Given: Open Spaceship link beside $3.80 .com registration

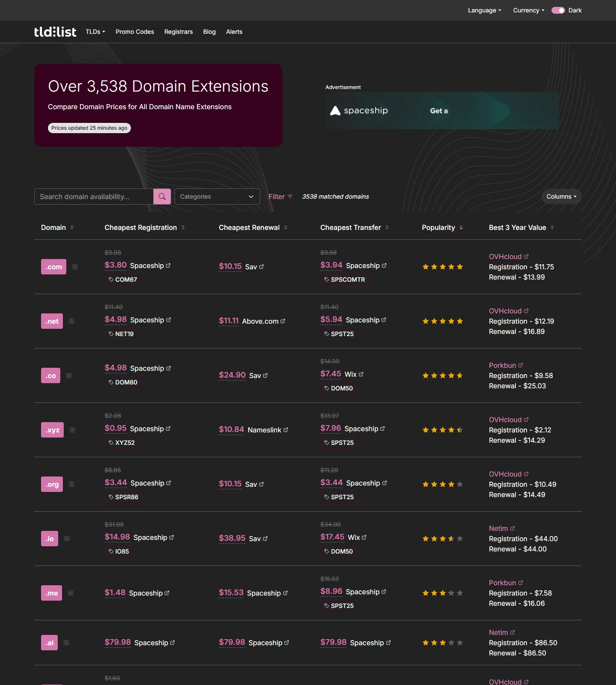Looking at the screenshot, I should (x=150, y=265).
